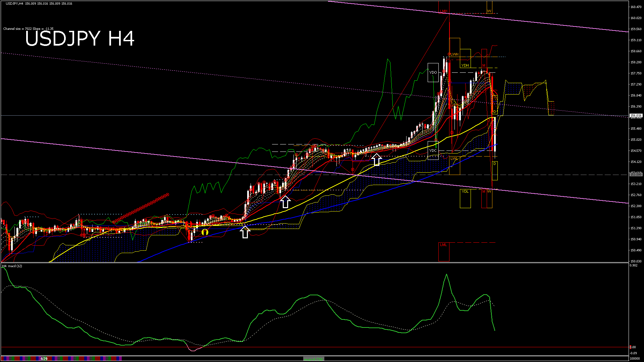Click the YDL yellow level label
Image resolution: width=644 pixels, height=362 pixels.
point(465,191)
